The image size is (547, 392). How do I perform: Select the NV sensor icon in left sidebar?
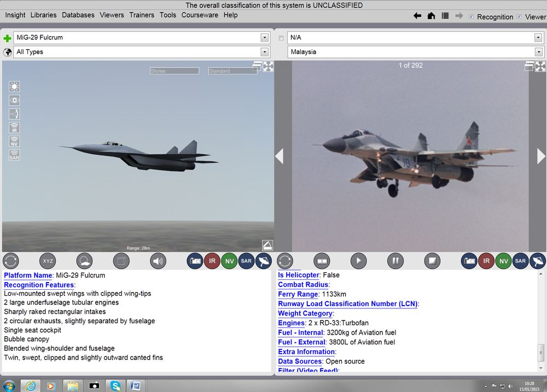tap(14, 142)
